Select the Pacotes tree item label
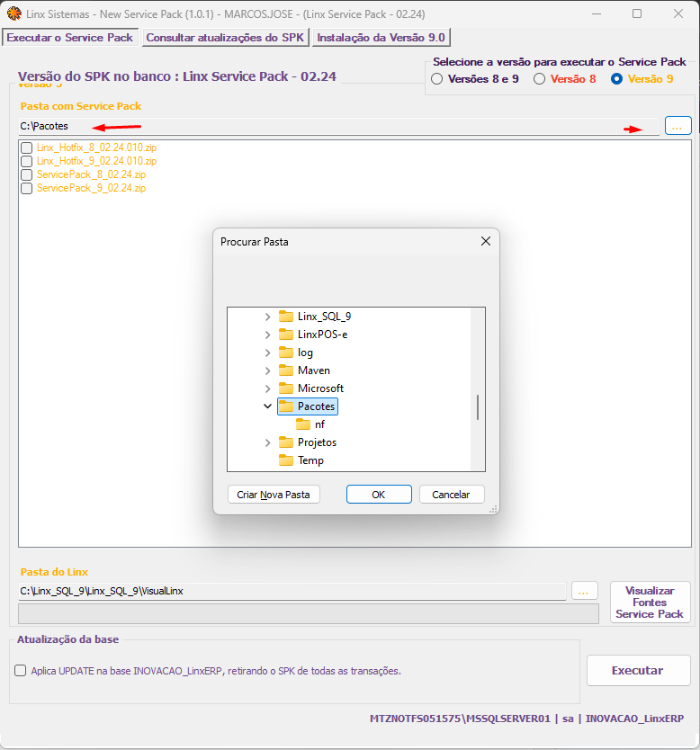This screenshot has height=750, width=700. pos(317,406)
